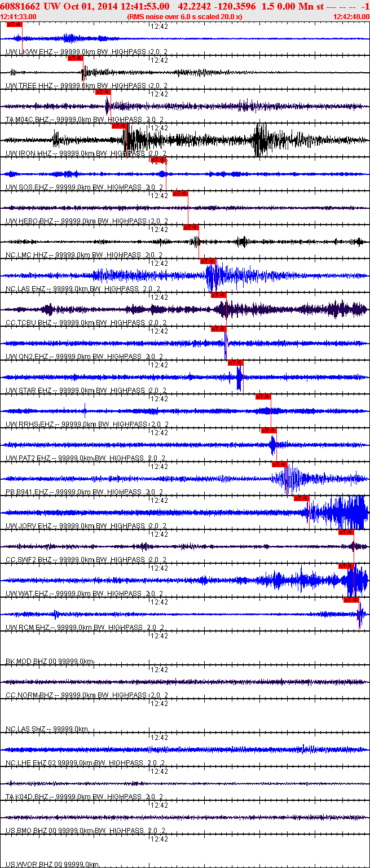Select the UW RRHS EHZ station label

pos(86,424)
